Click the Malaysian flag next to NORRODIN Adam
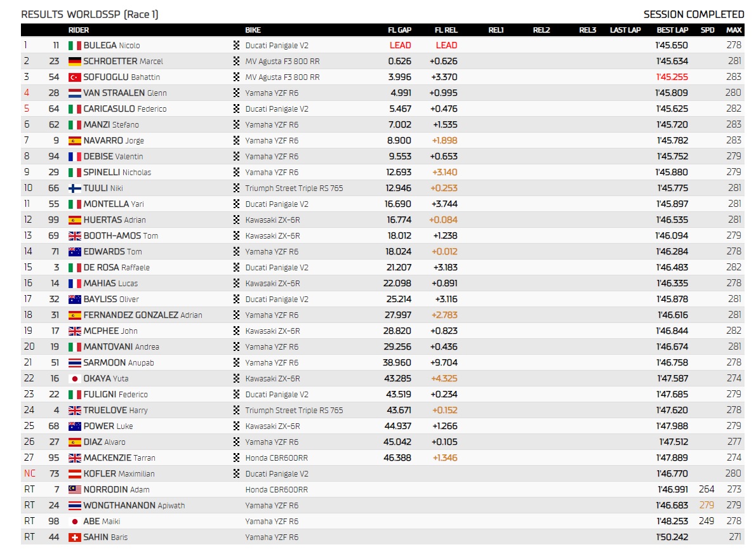The width and height of the screenshot is (756, 554). (x=75, y=490)
